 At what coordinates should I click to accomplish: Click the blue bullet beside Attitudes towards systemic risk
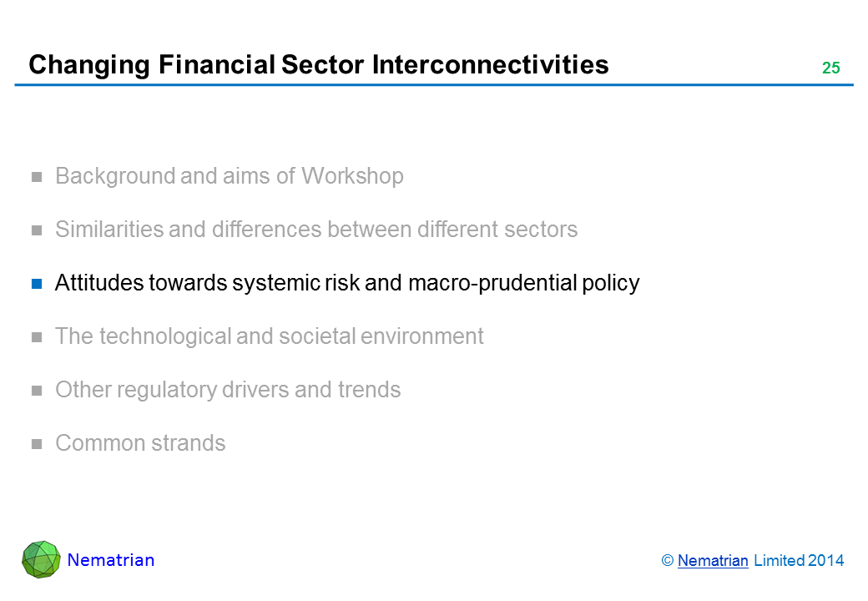click(x=37, y=284)
